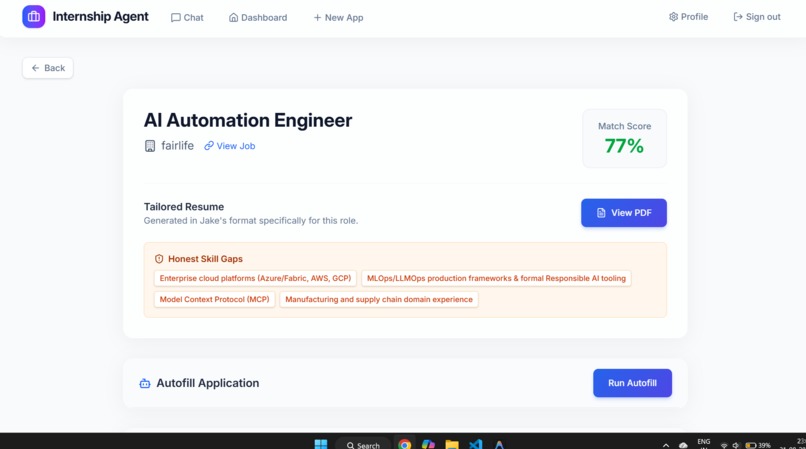Click the View PDF button
The height and width of the screenshot is (449, 806).
point(624,213)
